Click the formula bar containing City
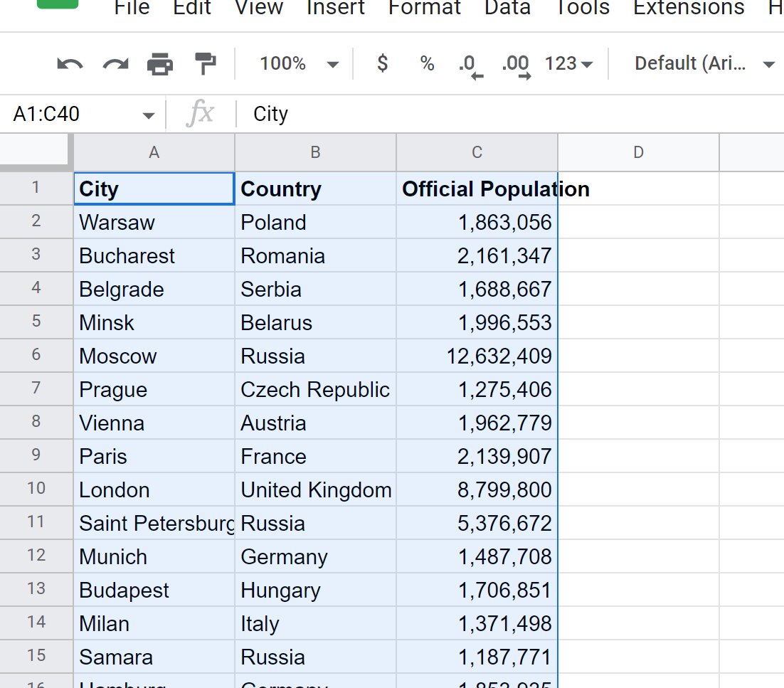This screenshot has width=784, height=688. click(498, 115)
